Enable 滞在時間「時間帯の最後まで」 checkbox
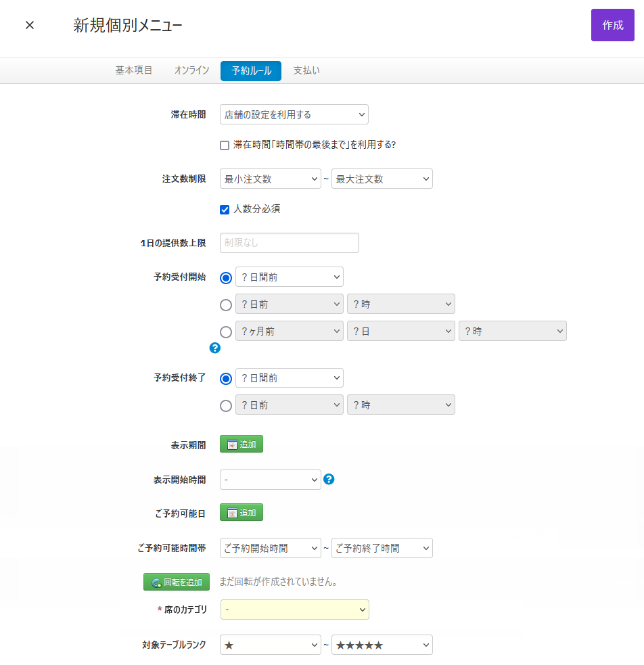 click(x=225, y=145)
